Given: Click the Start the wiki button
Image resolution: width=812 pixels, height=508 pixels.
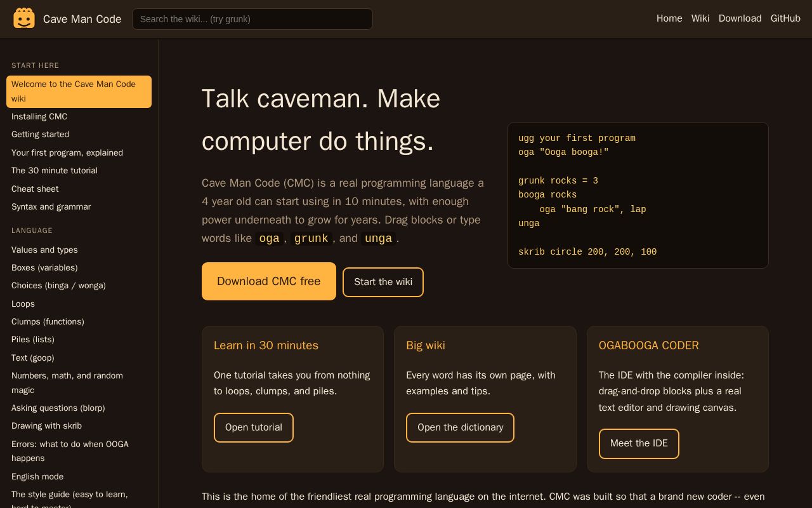Looking at the screenshot, I should [383, 282].
